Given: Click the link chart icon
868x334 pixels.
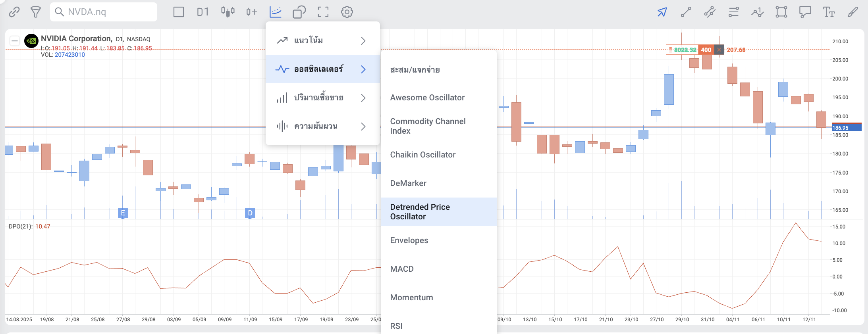Looking at the screenshot, I should coord(14,12).
